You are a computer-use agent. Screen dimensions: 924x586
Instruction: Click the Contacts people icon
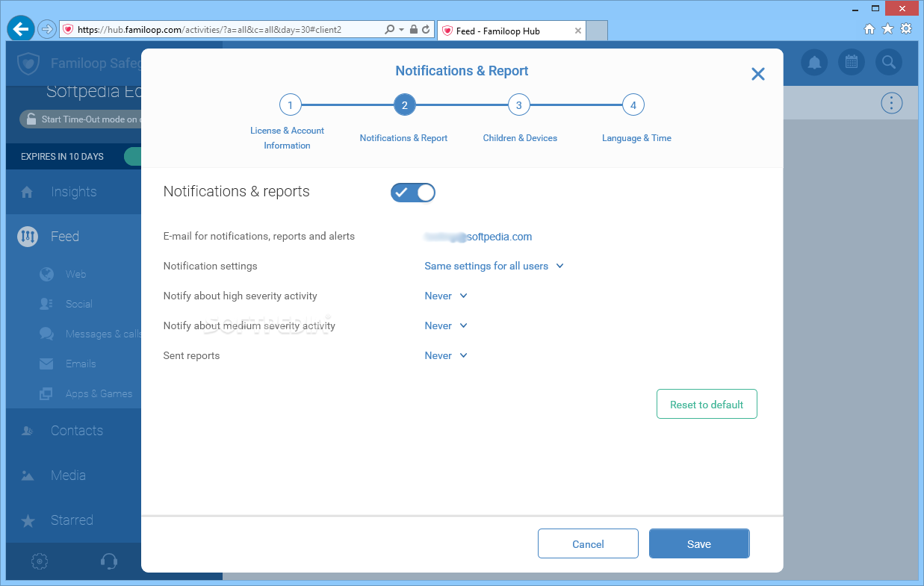27,431
